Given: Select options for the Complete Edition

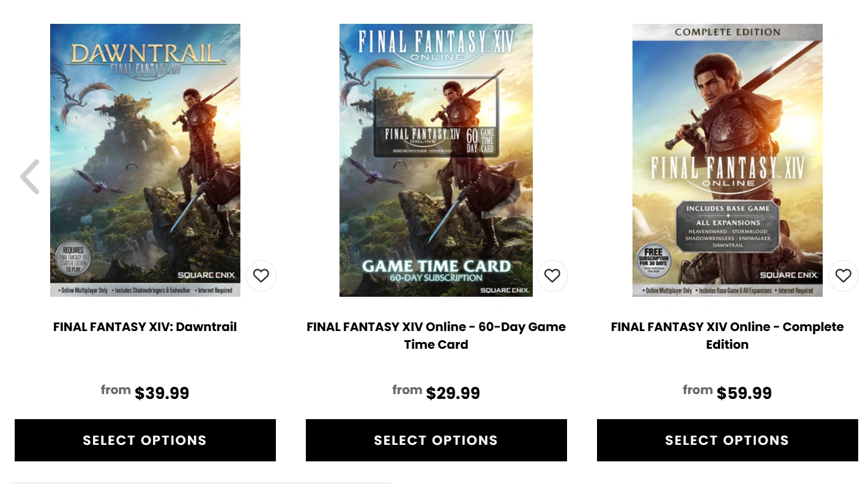Looking at the screenshot, I should pos(727,440).
